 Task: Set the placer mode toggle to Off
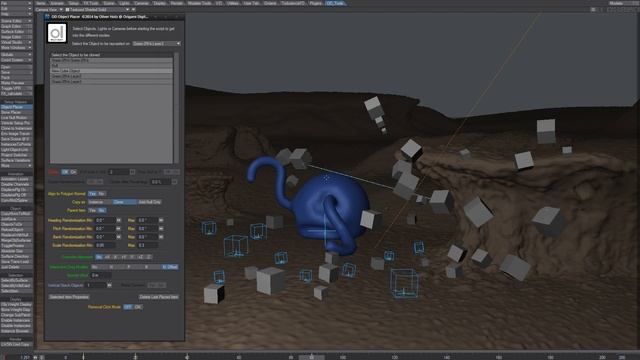click(65, 172)
